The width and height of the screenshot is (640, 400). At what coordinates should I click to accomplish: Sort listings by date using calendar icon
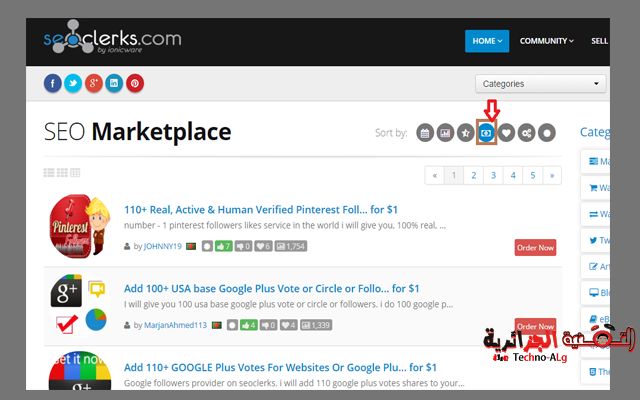point(425,133)
